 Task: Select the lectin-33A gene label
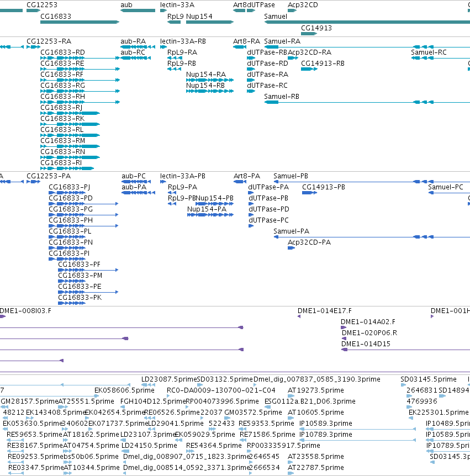tap(177, 5)
